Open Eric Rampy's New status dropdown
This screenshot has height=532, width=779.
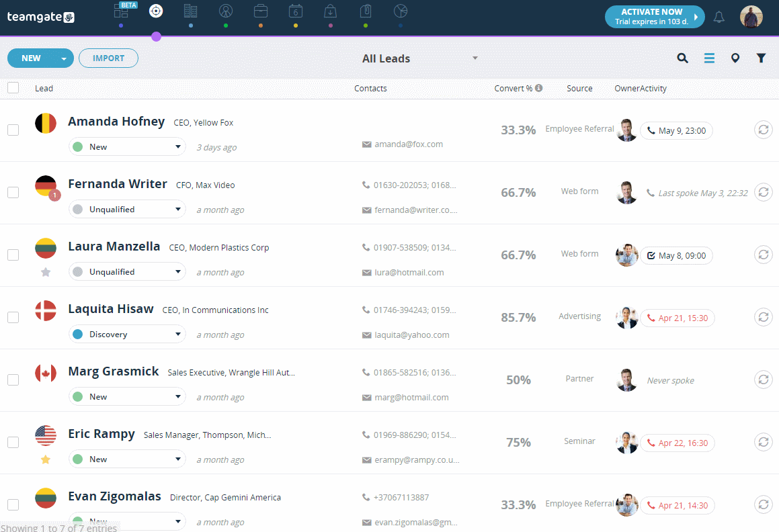[x=127, y=459]
